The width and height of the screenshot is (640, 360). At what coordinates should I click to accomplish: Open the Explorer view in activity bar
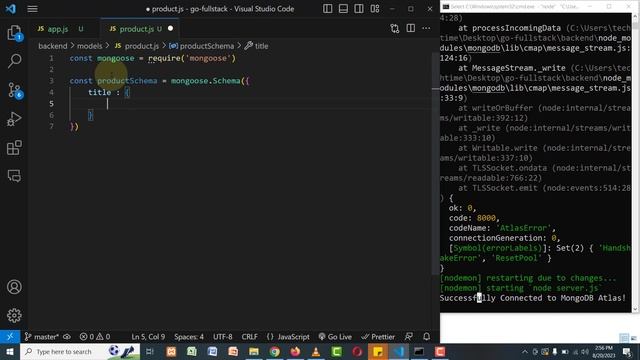[14, 33]
